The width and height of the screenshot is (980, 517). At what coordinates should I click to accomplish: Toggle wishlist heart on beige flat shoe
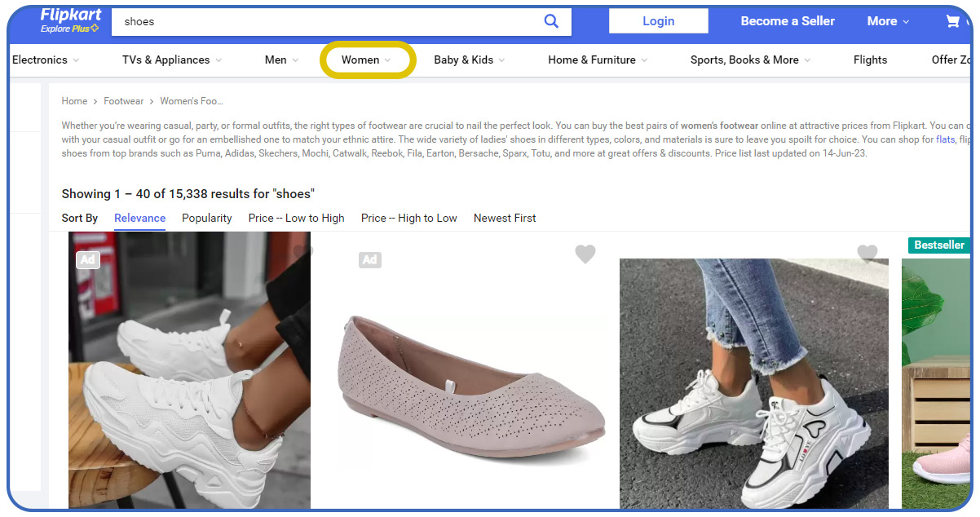coord(585,254)
